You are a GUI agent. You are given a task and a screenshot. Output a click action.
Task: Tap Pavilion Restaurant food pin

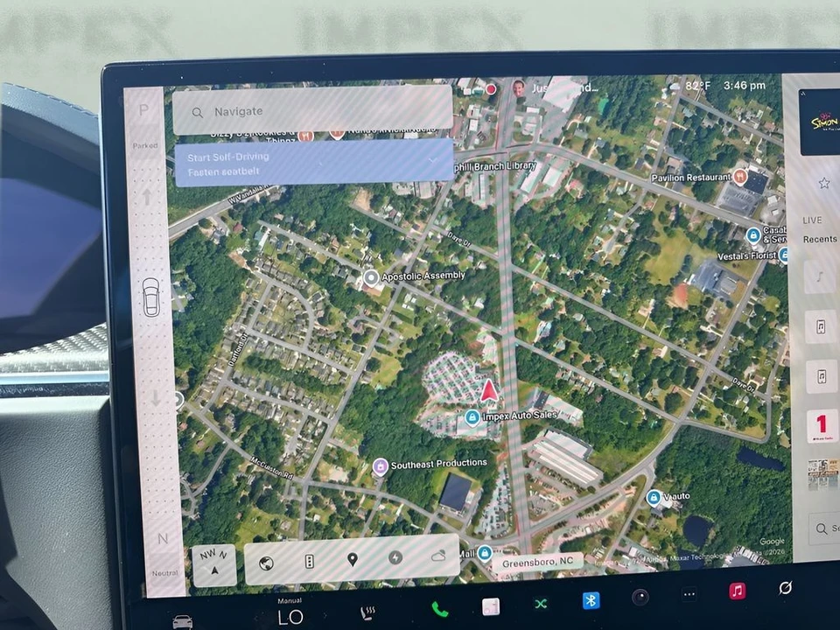[740, 176]
